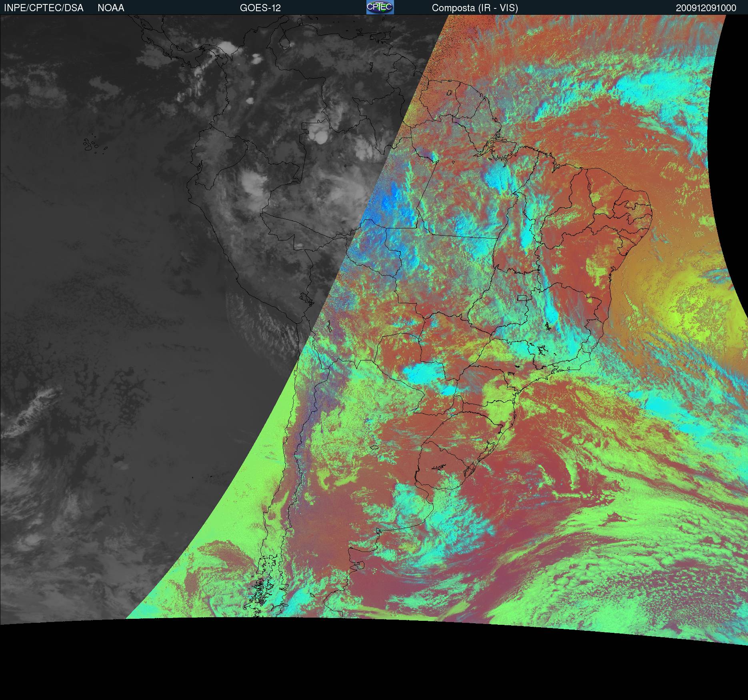Image resolution: width=748 pixels, height=700 pixels.
Task: Select the NOAA text in the header
Action: [x=111, y=8]
